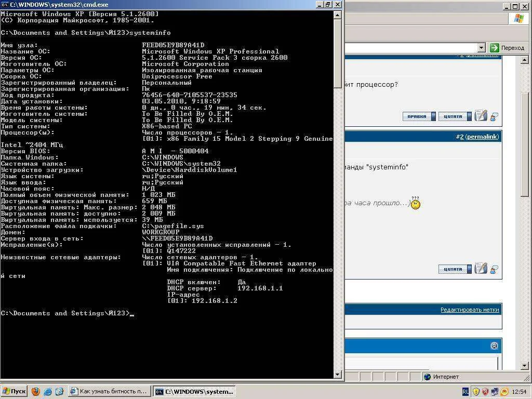Click the ПРАВКА edit button
532x399 pixels.
pos(419,116)
